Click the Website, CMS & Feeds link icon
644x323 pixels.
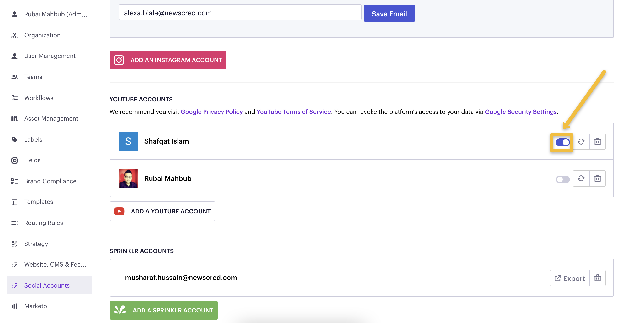coord(15,264)
